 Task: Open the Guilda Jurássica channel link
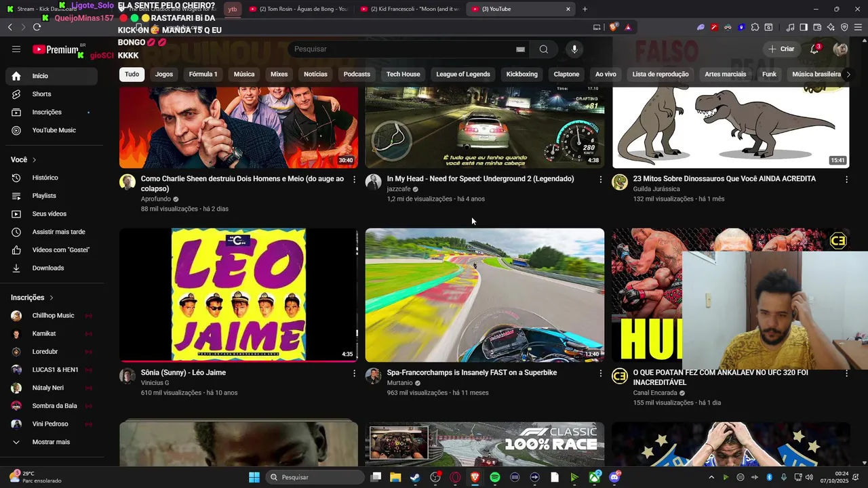[656, 189]
